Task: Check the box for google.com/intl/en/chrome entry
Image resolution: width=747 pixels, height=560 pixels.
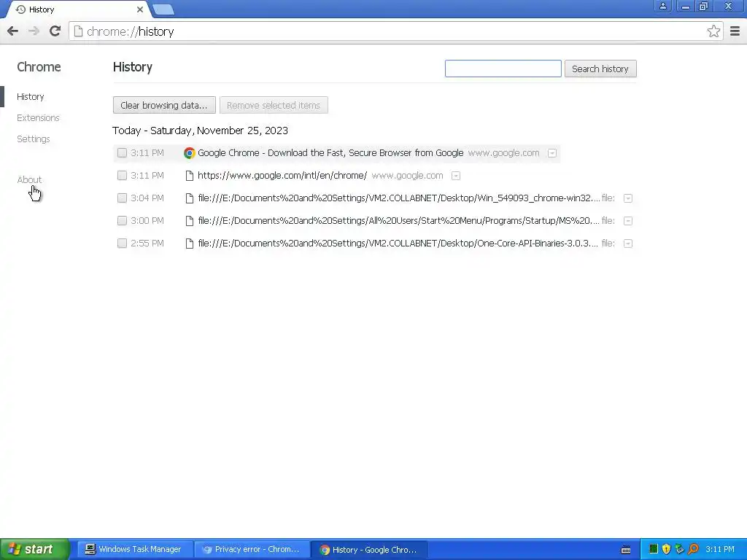Action: (122, 175)
